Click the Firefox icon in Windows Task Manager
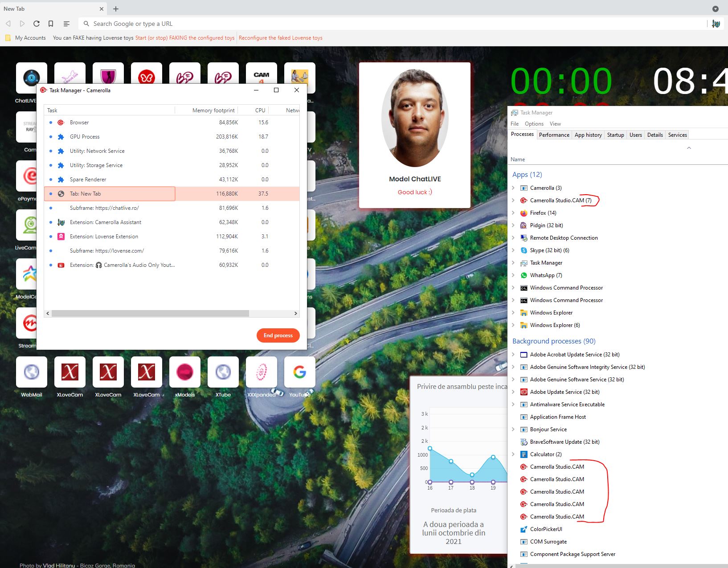Viewport: 728px width, 568px height. tap(524, 213)
